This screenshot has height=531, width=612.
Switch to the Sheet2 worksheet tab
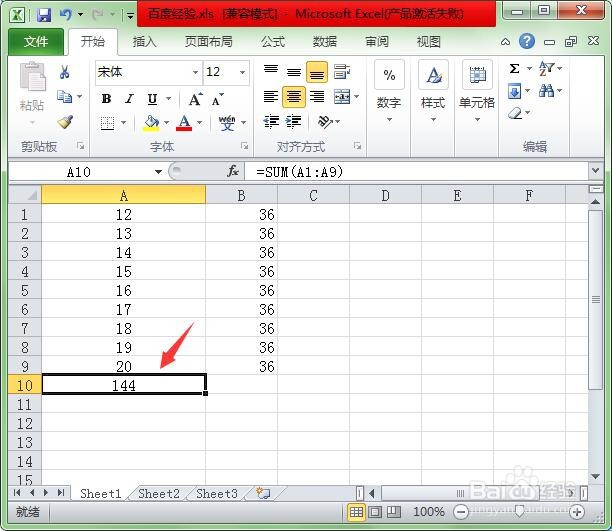point(159,494)
